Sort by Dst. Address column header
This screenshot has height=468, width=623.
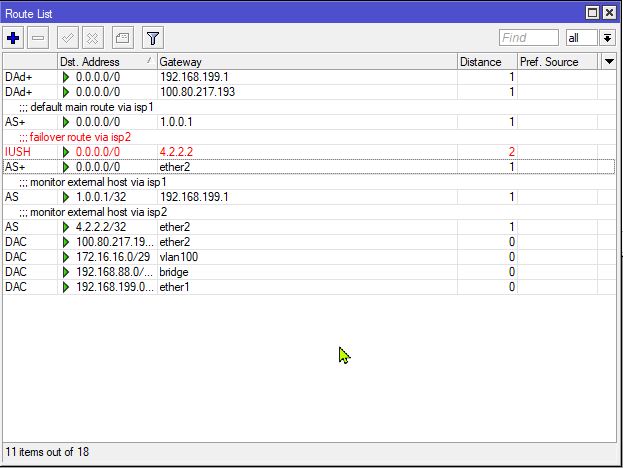coord(107,62)
